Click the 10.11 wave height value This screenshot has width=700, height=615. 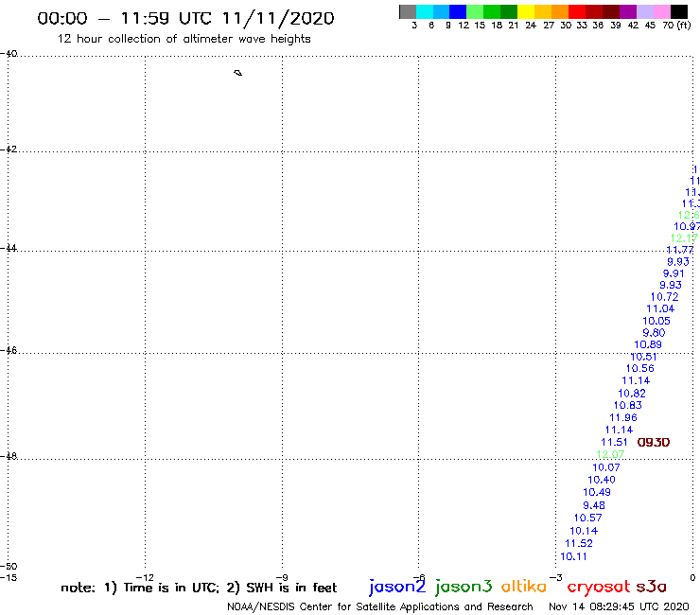[x=573, y=556]
